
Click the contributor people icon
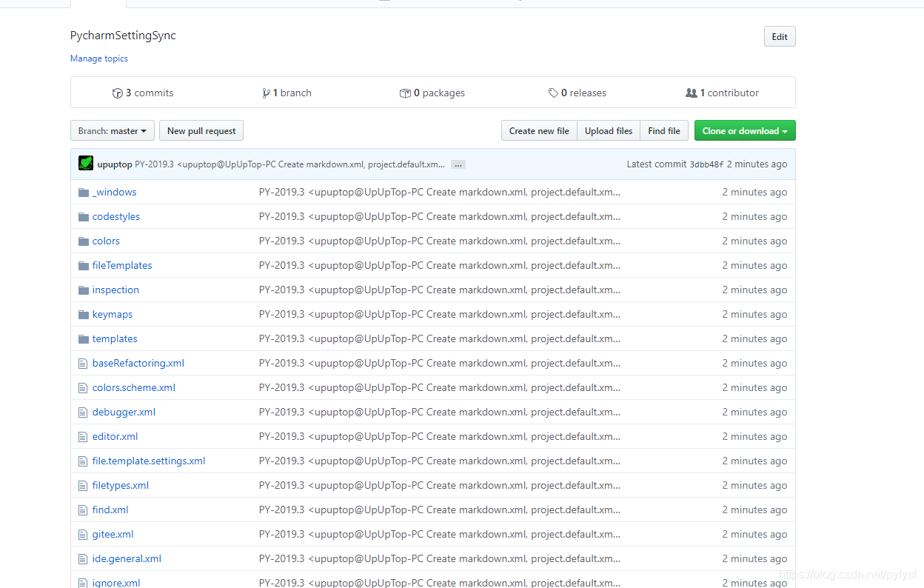coord(692,93)
